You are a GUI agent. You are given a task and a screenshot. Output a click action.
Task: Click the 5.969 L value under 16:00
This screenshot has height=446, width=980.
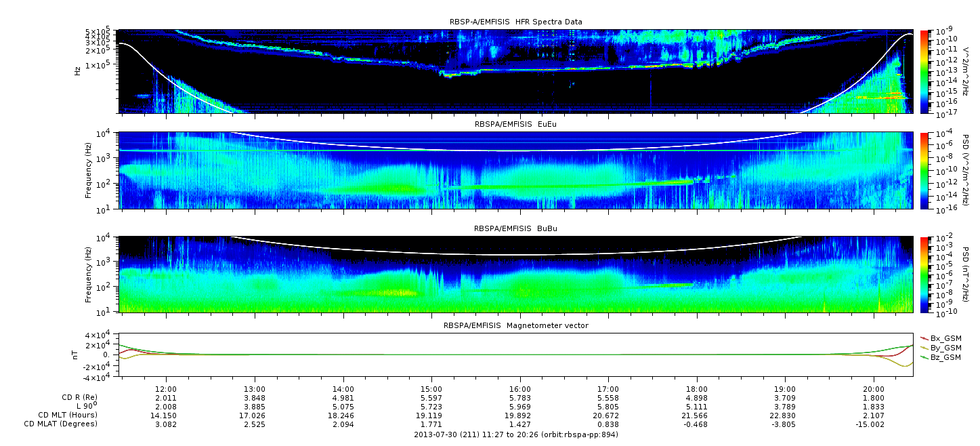click(x=519, y=406)
